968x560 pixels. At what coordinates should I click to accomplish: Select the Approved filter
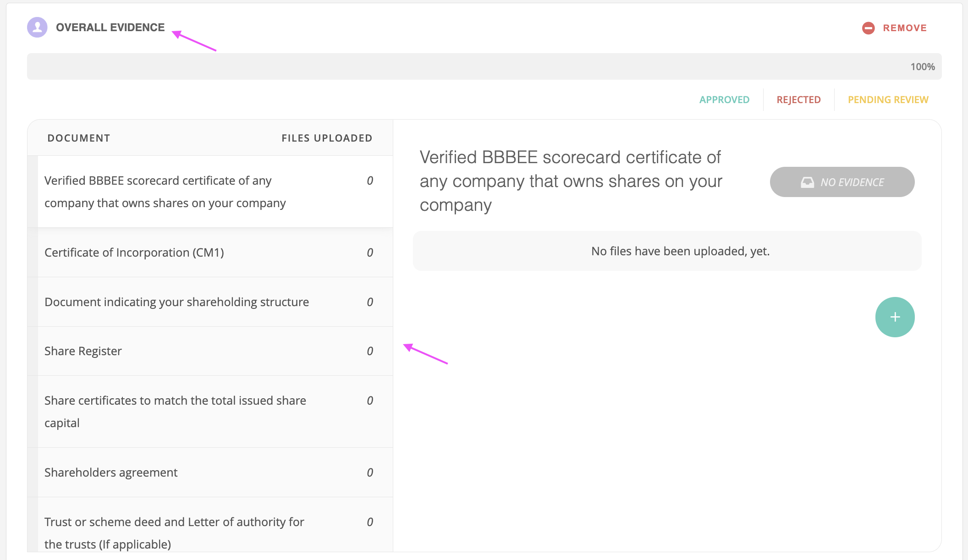pos(724,99)
